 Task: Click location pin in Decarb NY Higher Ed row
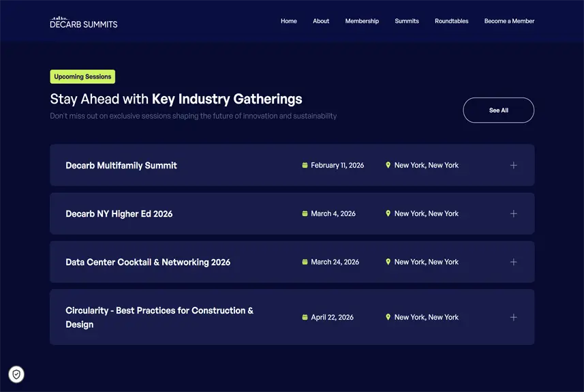click(x=388, y=213)
